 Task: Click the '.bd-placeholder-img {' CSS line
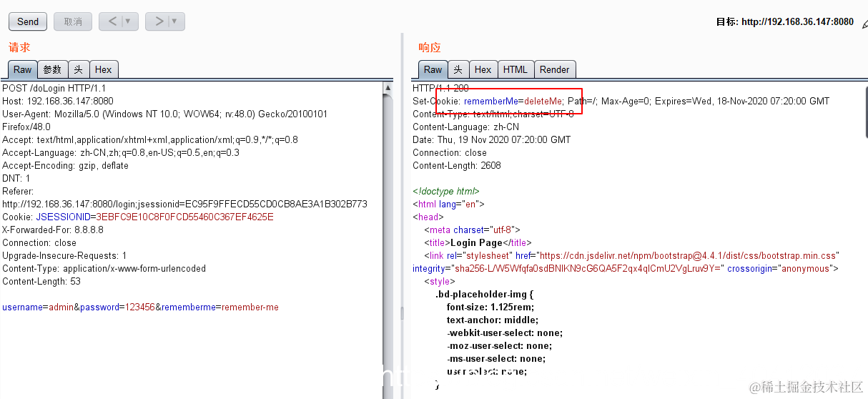click(x=485, y=294)
